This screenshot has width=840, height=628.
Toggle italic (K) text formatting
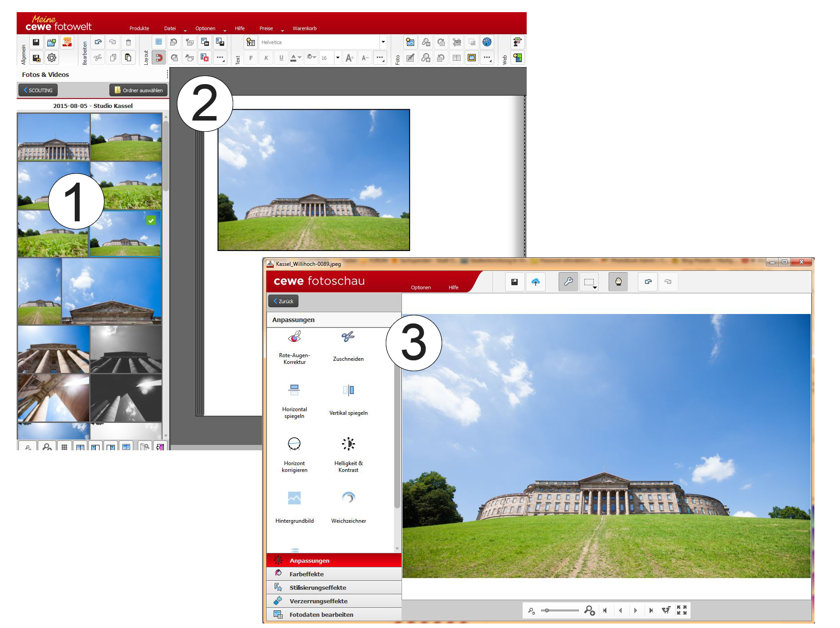(x=266, y=58)
